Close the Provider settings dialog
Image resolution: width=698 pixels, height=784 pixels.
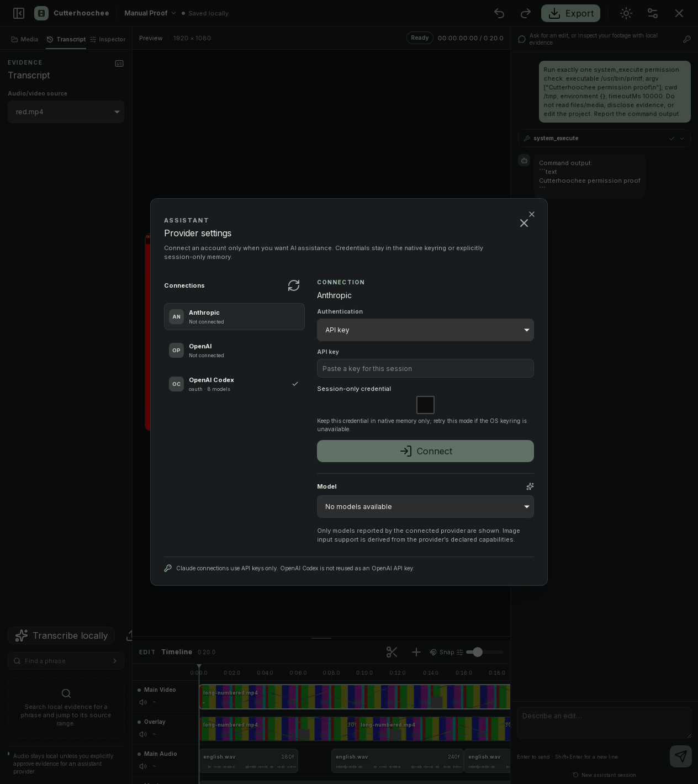[524, 223]
